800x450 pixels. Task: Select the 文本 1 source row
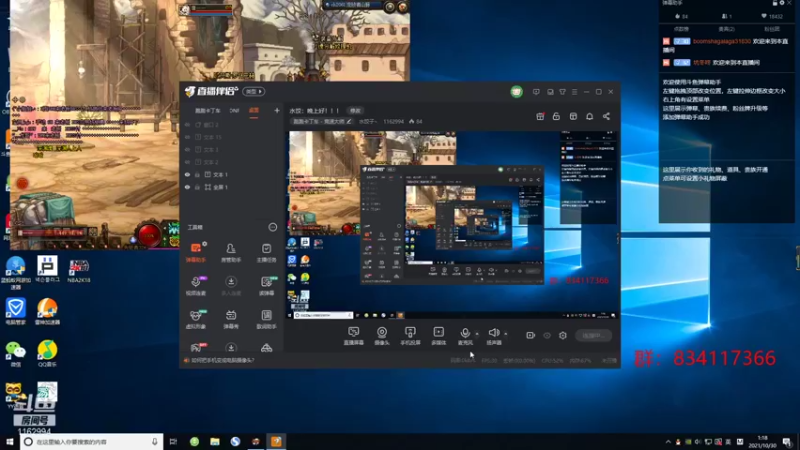[x=232, y=174]
